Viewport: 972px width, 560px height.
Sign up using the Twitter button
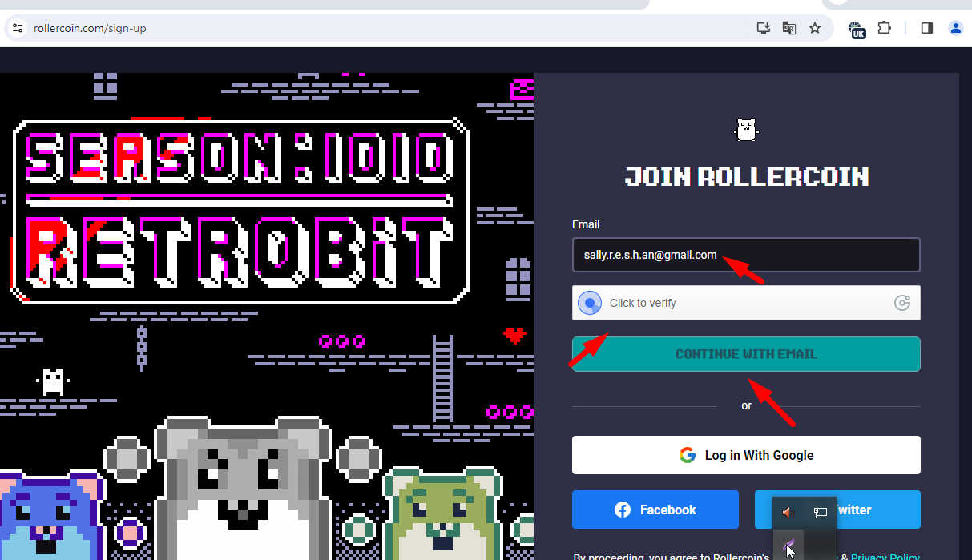(x=837, y=510)
